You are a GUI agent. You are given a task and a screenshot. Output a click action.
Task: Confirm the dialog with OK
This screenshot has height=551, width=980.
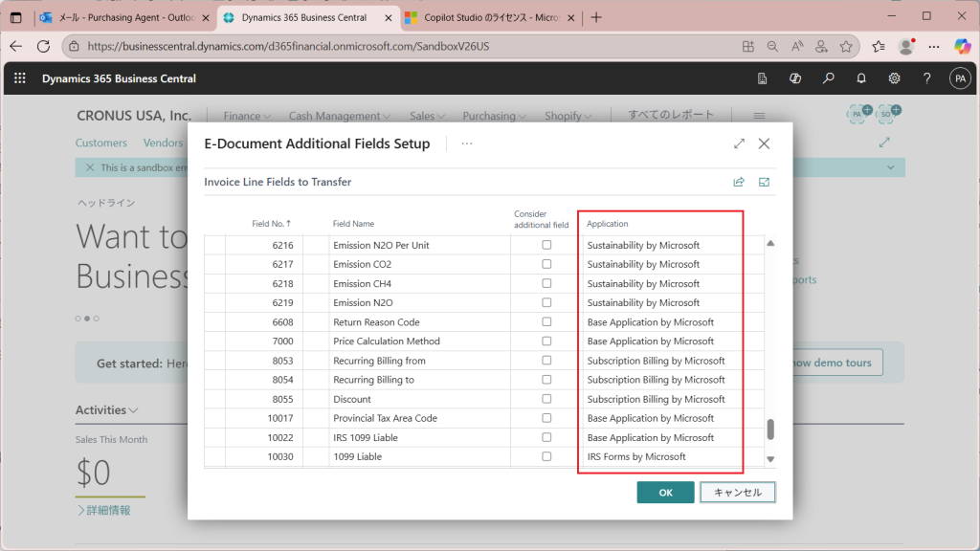pos(665,493)
